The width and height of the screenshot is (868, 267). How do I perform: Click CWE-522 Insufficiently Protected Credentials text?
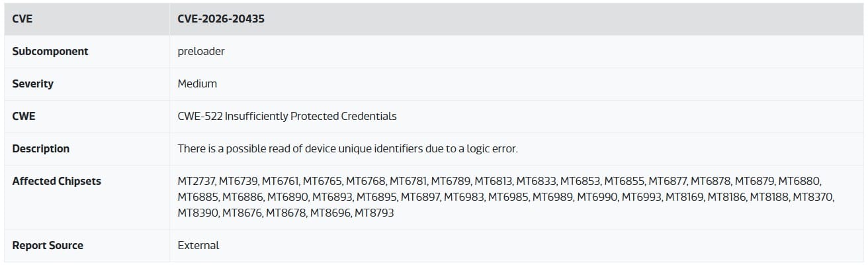pyautogui.click(x=287, y=116)
